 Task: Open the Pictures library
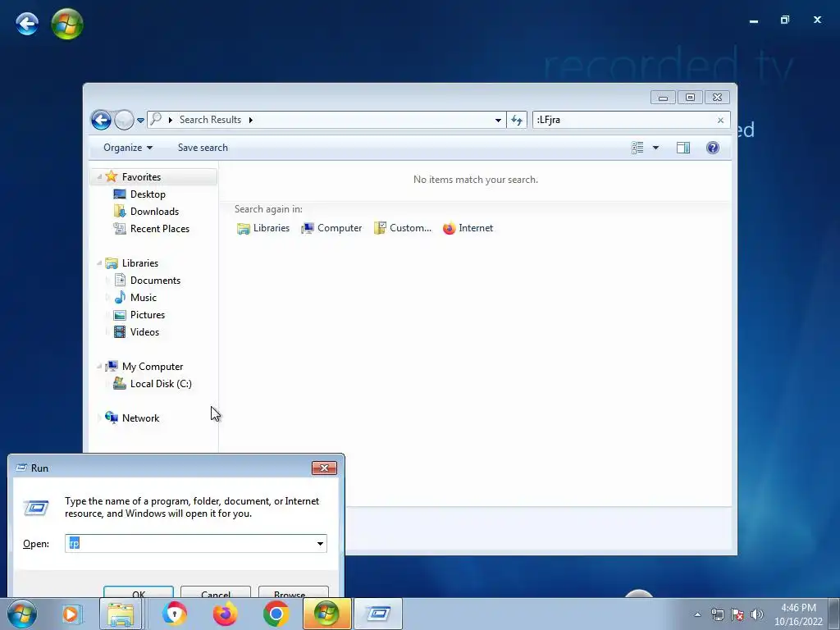click(x=148, y=315)
